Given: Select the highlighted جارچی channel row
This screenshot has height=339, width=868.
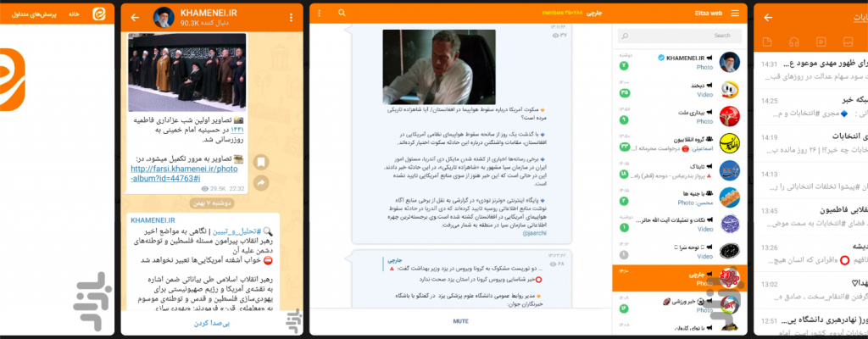Looking at the screenshot, I should click(x=680, y=278).
